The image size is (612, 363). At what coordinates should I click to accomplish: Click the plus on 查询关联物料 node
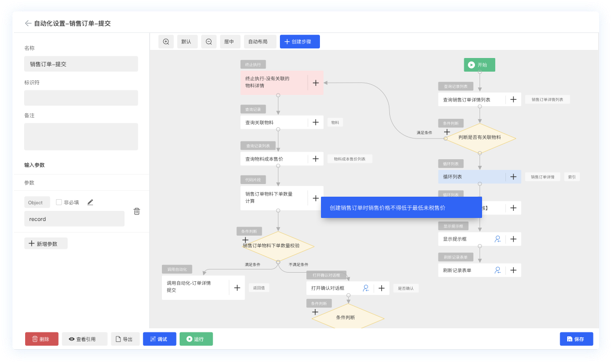coord(315,123)
